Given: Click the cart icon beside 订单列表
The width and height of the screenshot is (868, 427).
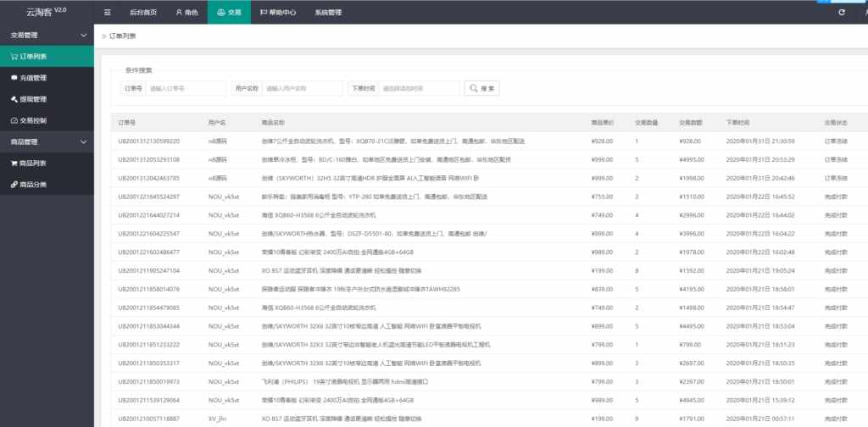Looking at the screenshot, I should 14,57.
